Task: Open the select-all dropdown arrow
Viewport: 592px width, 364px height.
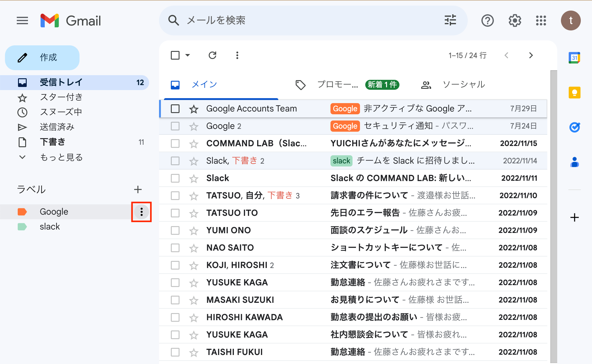Action: pyautogui.click(x=188, y=55)
